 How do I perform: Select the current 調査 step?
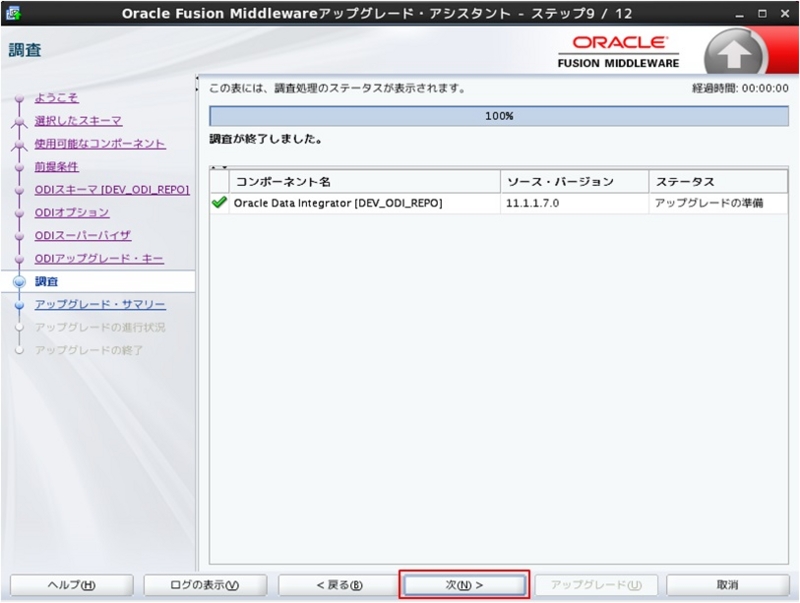[46, 281]
